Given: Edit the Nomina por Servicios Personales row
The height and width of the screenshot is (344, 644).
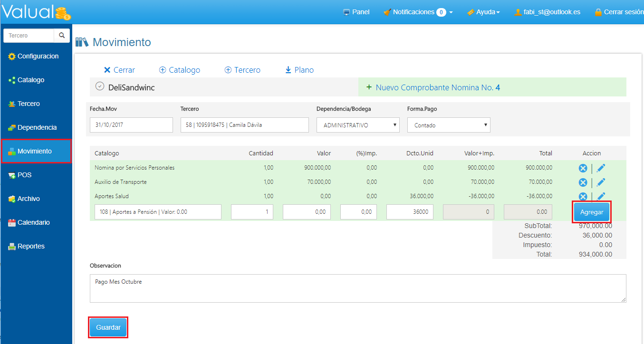Looking at the screenshot, I should click(x=601, y=168).
